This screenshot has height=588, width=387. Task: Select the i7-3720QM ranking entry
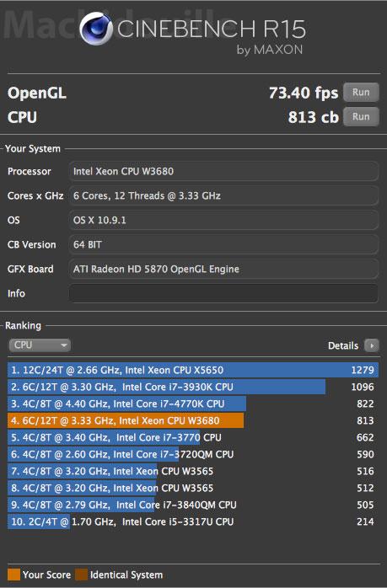tap(193, 455)
